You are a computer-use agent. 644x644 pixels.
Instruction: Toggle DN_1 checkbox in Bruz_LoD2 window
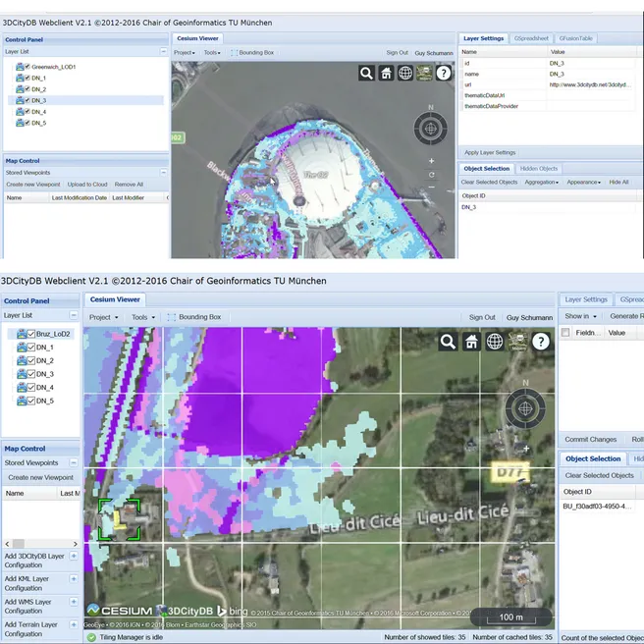[31, 348]
